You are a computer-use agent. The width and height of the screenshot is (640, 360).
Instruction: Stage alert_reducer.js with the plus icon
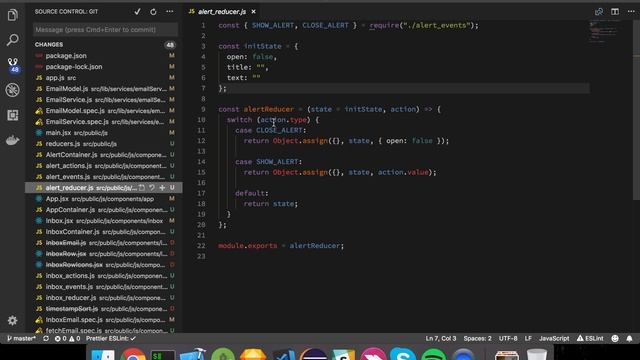click(162, 188)
